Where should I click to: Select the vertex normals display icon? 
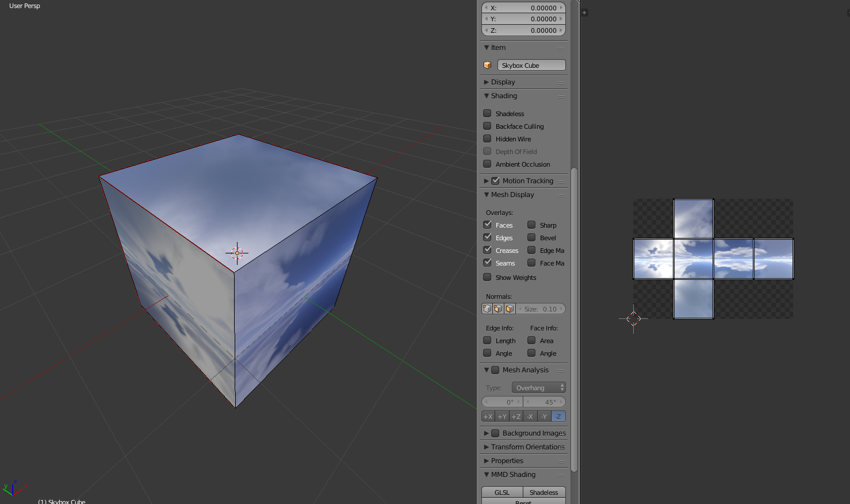click(x=487, y=309)
